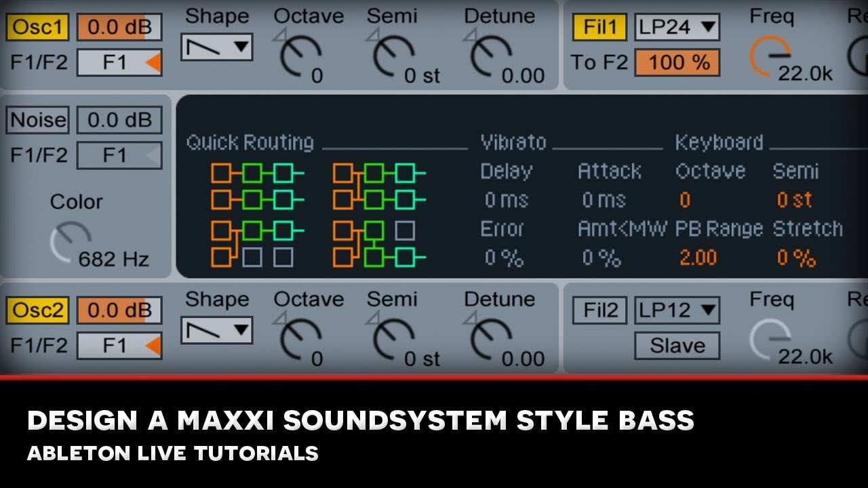Click the To F2 100 % field
Screen dimensions: 868x488
[677, 62]
